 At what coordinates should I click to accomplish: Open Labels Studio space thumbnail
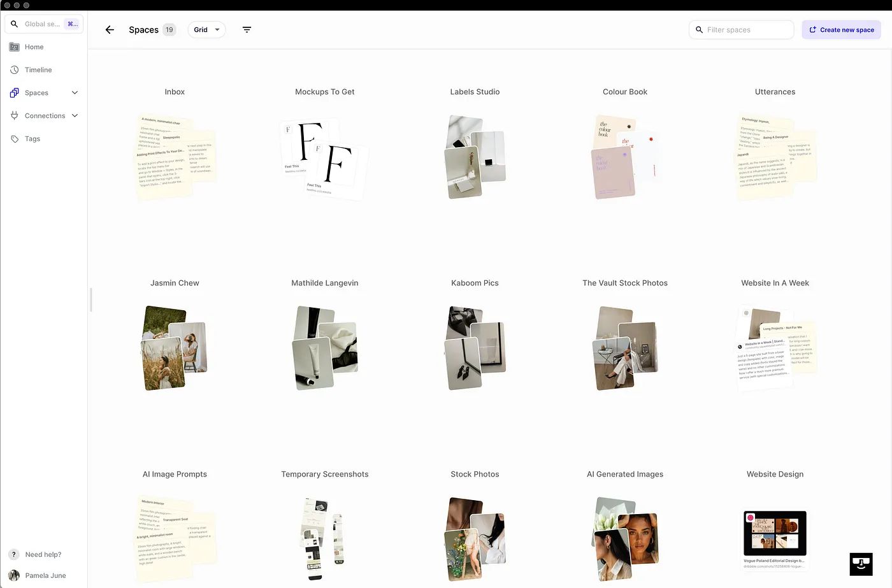(475, 157)
